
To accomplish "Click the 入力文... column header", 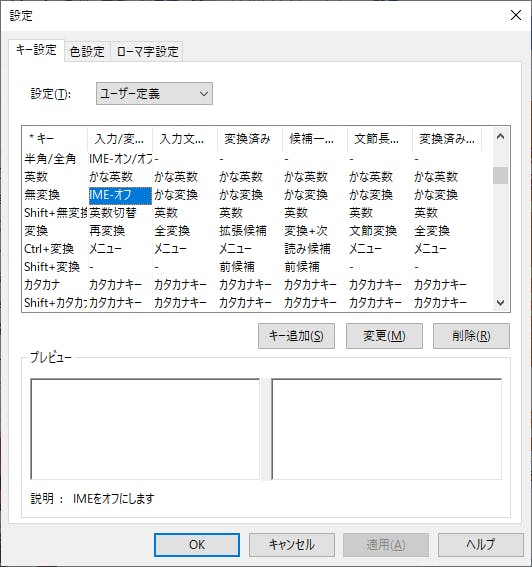I will coord(185,138).
